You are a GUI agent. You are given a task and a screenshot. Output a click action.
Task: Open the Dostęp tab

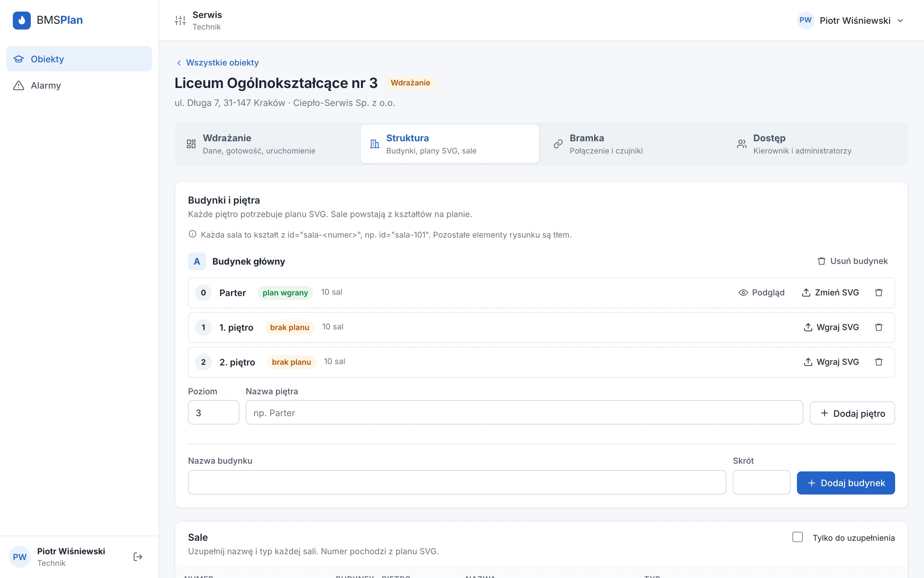[817, 144]
